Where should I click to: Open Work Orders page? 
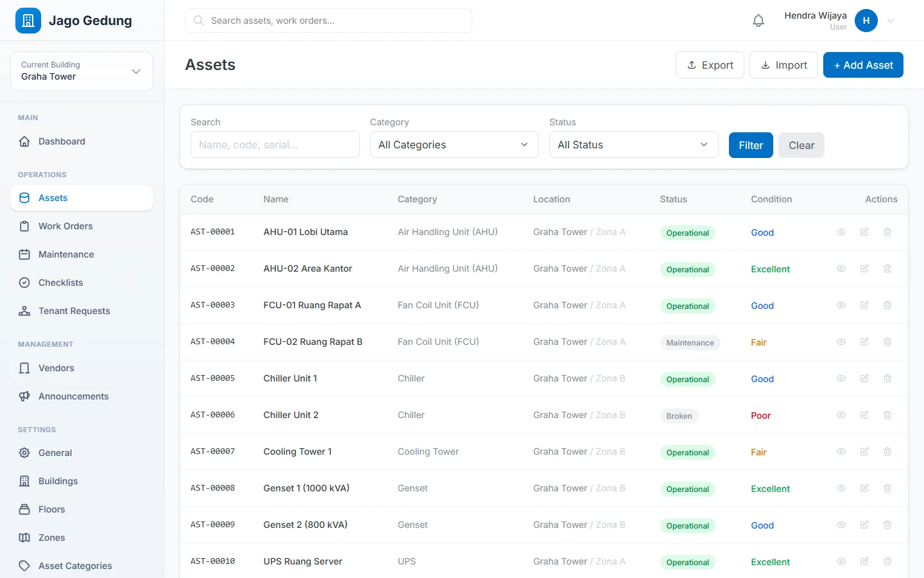81,226
